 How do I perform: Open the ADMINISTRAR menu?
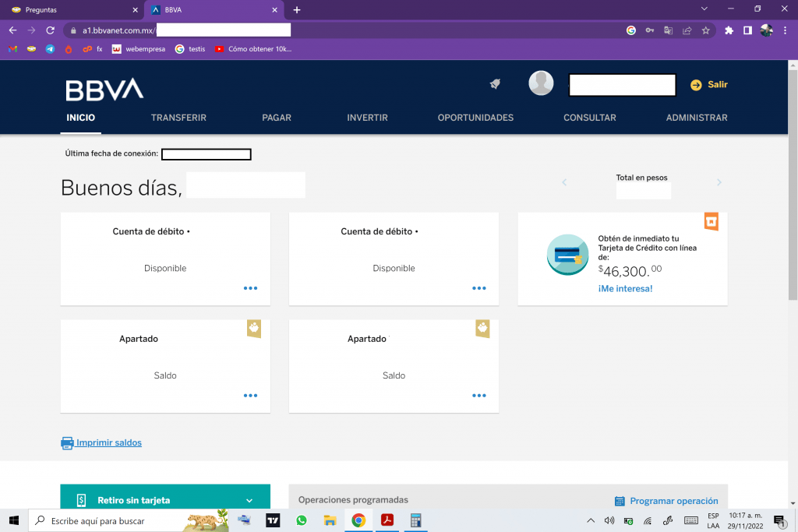click(x=697, y=118)
